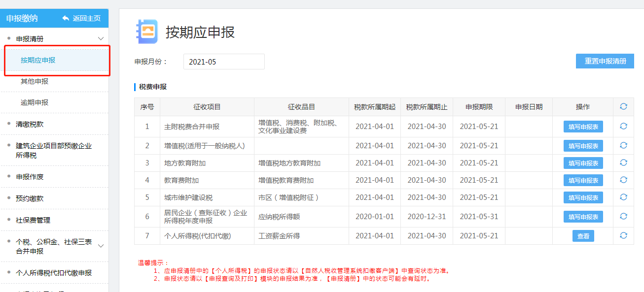Refresh the 教育费附加 row
This screenshot has width=644, height=292.
coord(623,180)
